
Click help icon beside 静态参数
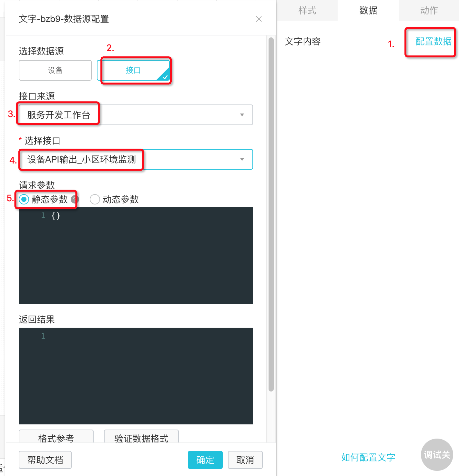point(75,199)
